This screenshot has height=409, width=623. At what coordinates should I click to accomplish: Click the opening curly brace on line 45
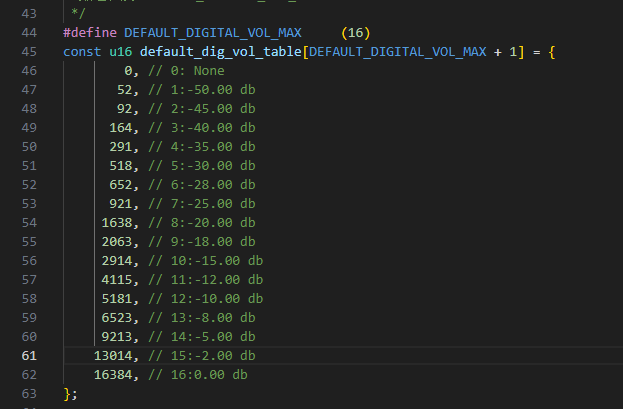pos(551,52)
